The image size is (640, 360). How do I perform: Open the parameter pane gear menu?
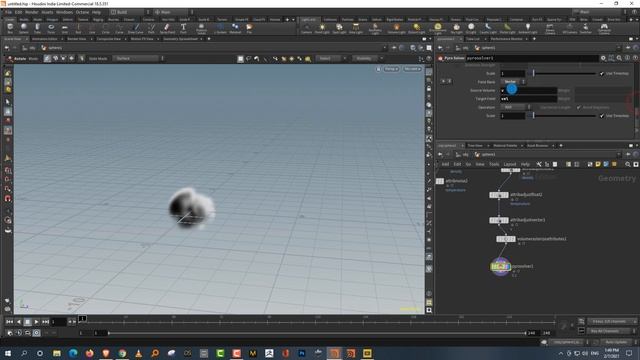603,58
